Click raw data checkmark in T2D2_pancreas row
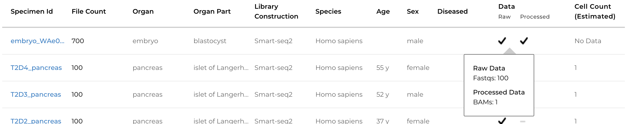This screenshot has width=644, height=124. point(502,121)
